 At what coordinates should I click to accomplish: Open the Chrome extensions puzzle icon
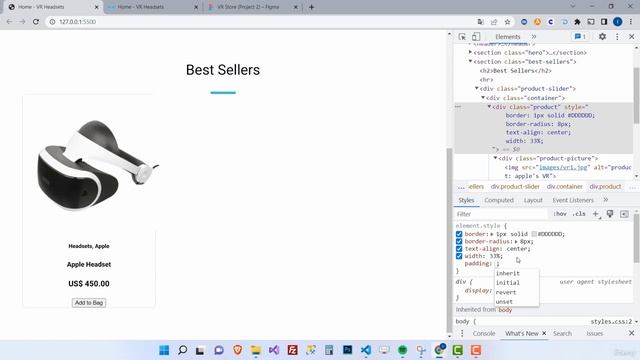click(577, 22)
